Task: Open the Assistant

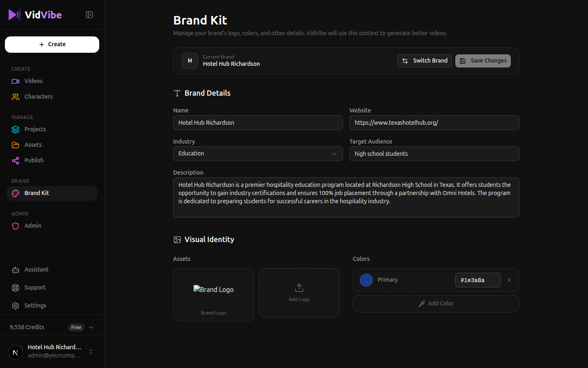Action: pyautogui.click(x=52, y=269)
